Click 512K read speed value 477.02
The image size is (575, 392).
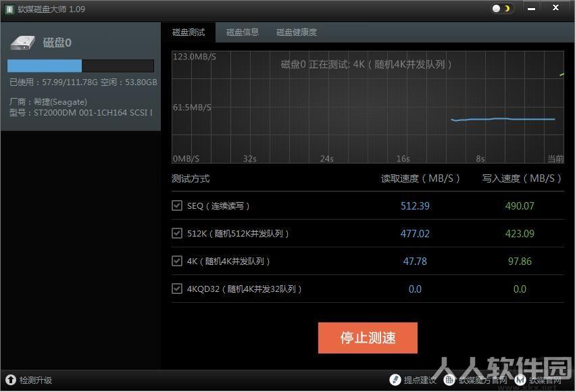(x=415, y=234)
